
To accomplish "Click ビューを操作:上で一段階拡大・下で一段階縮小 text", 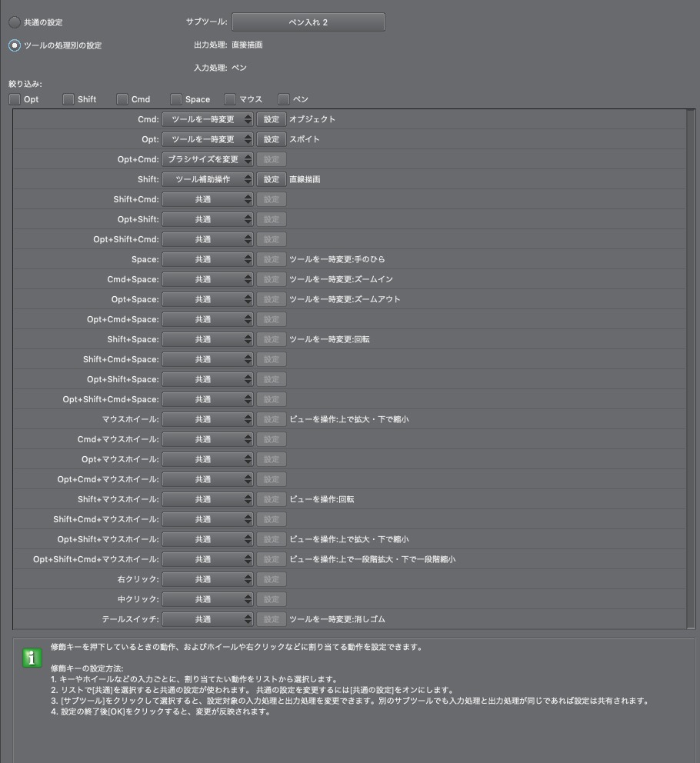I will pyautogui.click(x=372, y=559).
